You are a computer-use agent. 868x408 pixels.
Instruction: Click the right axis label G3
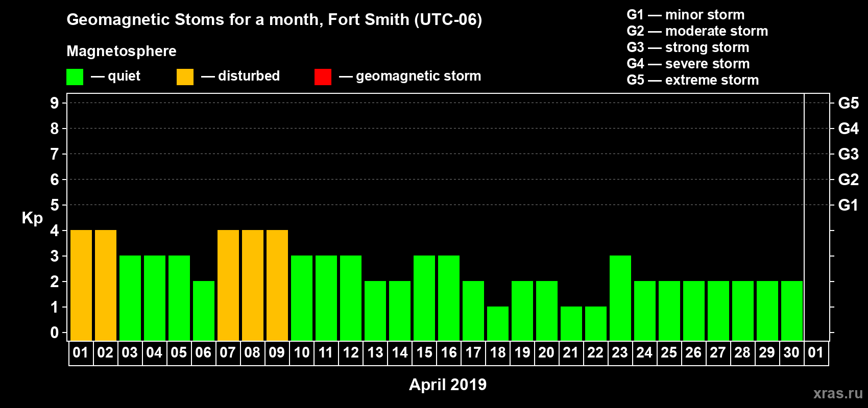[849, 154]
